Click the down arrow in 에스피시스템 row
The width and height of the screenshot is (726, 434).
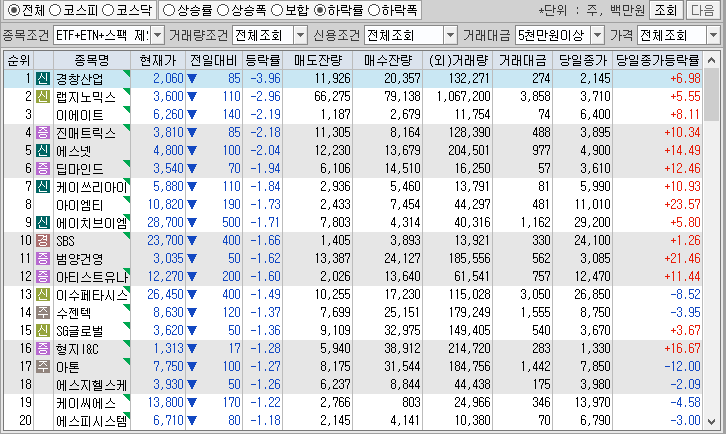pos(192,421)
